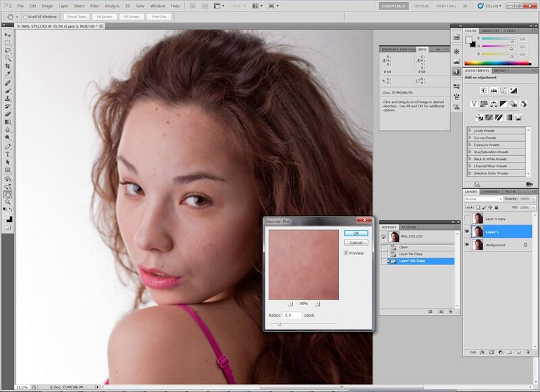The image size is (540, 392).
Task: Select the Crop tool in toolbar
Action: tap(8, 66)
